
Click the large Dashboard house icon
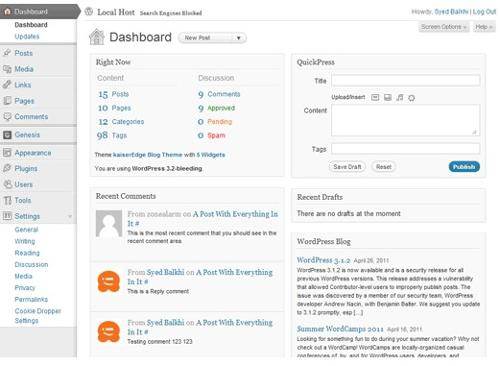coord(97,37)
